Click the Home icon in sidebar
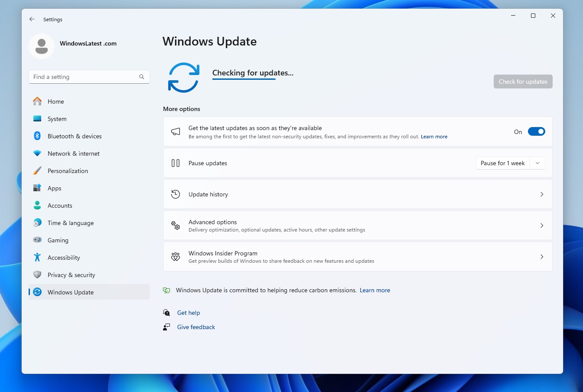This screenshot has height=392, width=583. point(37,101)
